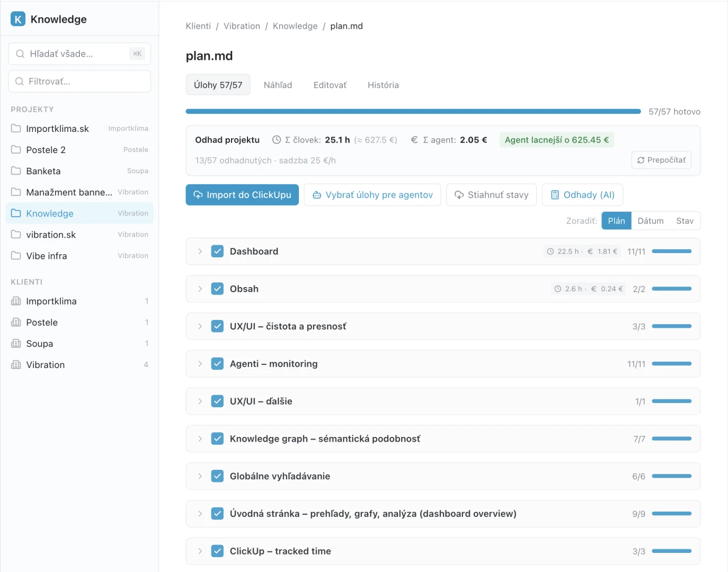The width and height of the screenshot is (728, 572).
Task: Sort tasks by Dátum
Action: (x=650, y=221)
